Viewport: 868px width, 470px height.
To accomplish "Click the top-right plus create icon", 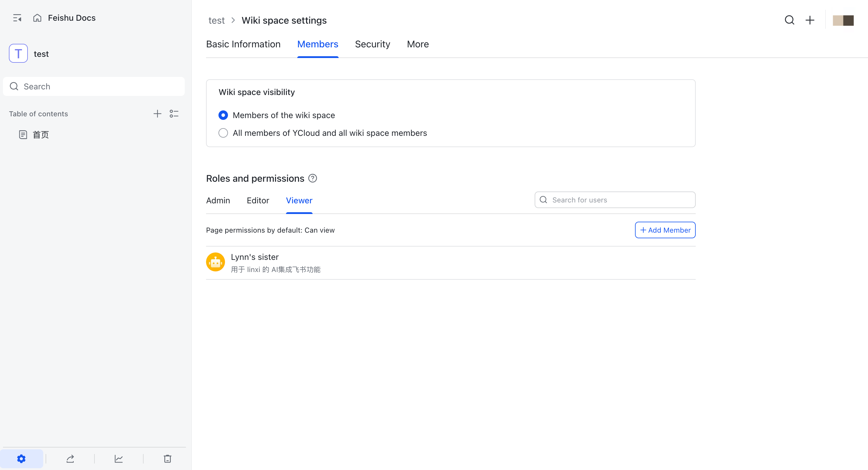I will (x=810, y=20).
